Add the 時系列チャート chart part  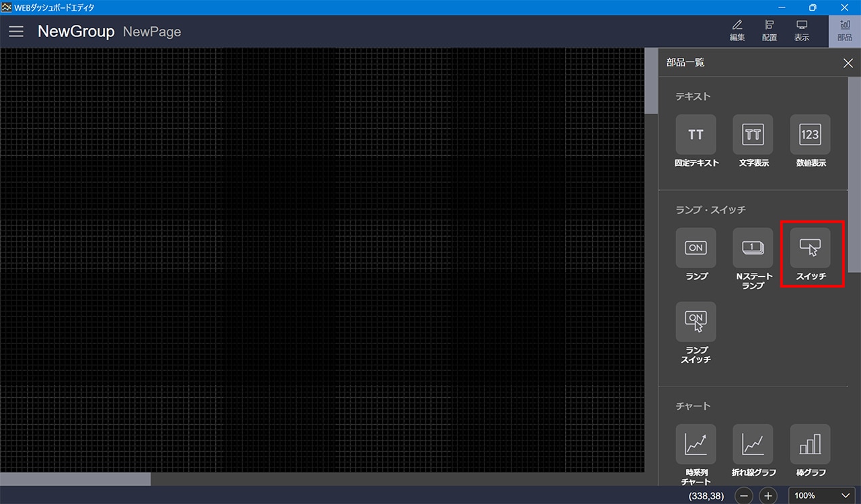696,444
